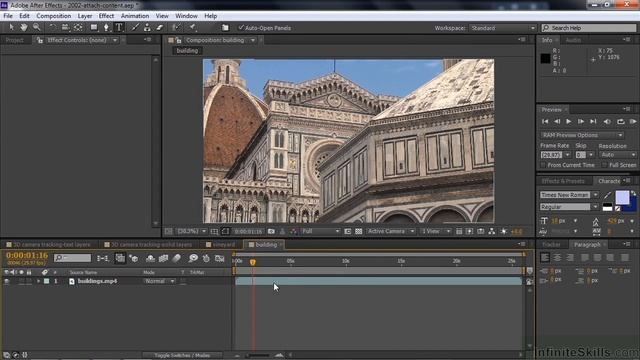This screenshot has height=360, width=640.
Task: Click the Brainstorm icon in timeline
Action: coord(193,258)
